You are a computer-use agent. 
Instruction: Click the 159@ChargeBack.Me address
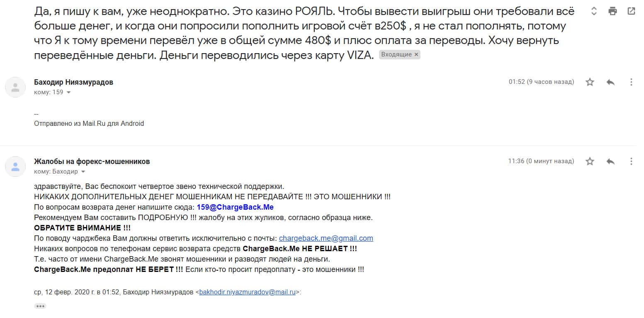coord(235,207)
